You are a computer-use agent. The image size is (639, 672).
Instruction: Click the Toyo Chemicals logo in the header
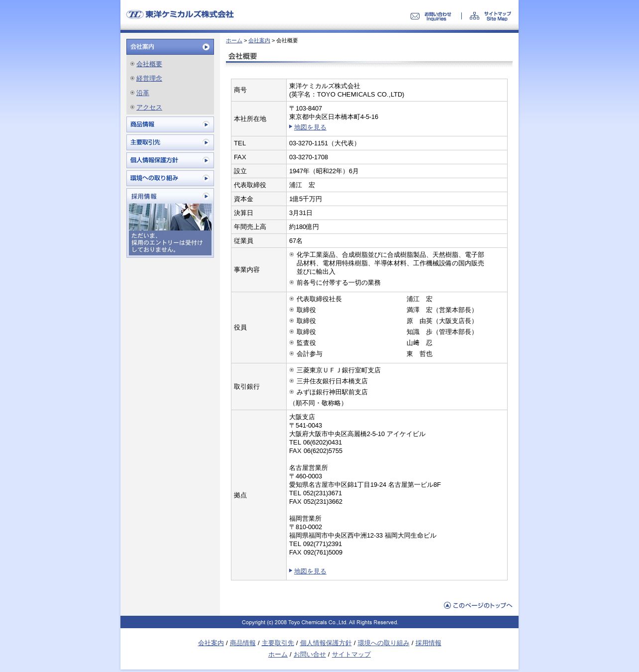[x=180, y=14]
